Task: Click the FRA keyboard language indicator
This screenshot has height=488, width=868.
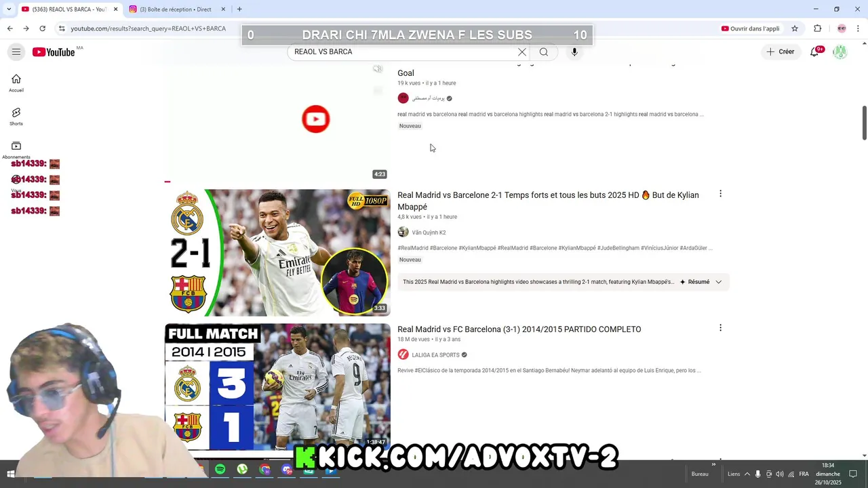Action: click(x=804, y=474)
